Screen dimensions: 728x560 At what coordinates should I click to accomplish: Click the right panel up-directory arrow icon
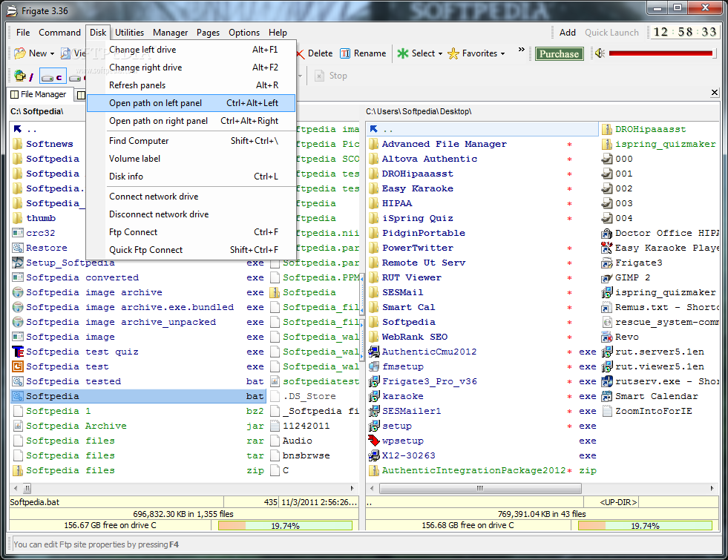point(374,129)
